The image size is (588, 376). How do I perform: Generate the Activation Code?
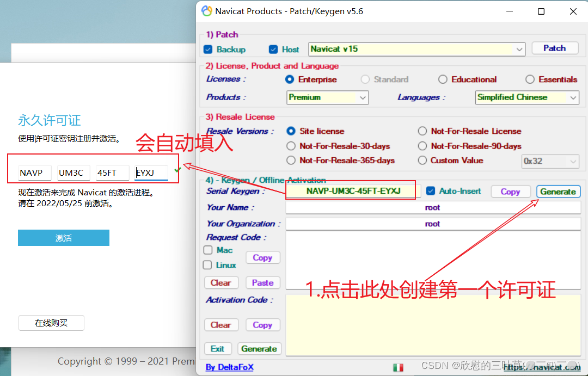point(259,349)
